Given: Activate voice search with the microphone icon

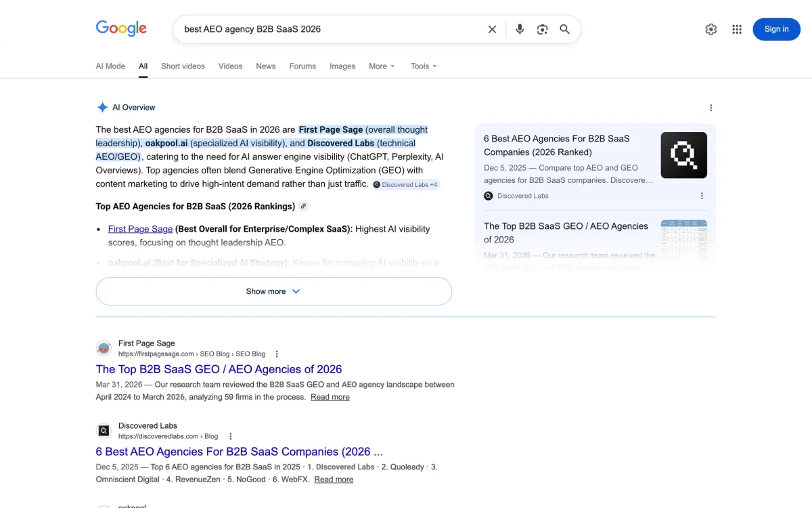Looking at the screenshot, I should coord(519,29).
